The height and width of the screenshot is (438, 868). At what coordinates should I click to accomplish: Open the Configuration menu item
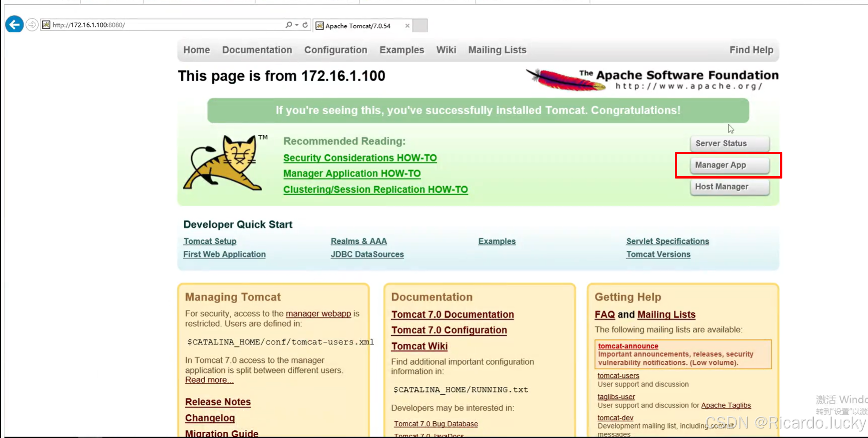[x=335, y=50]
